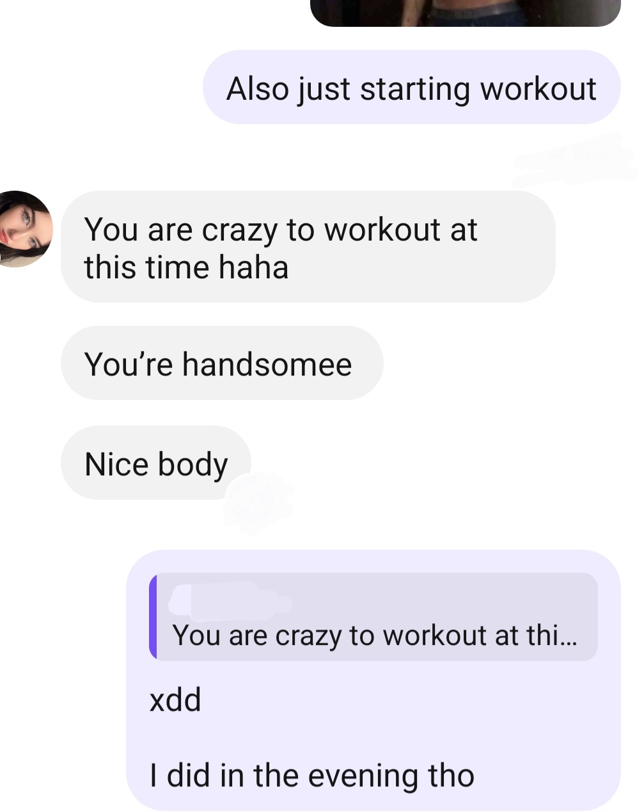Jump to original via quoted reply preview
The width and height of the screenshot is (644, 812).
373,617
